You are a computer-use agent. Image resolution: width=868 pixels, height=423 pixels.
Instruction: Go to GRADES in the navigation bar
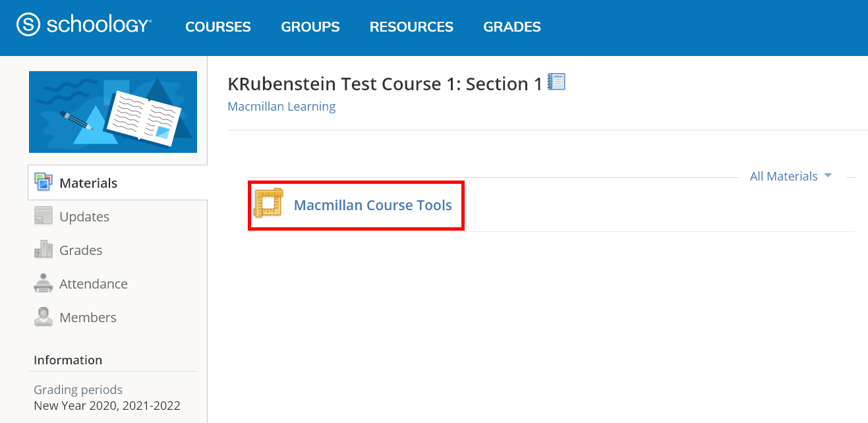[x=512, y=26]
